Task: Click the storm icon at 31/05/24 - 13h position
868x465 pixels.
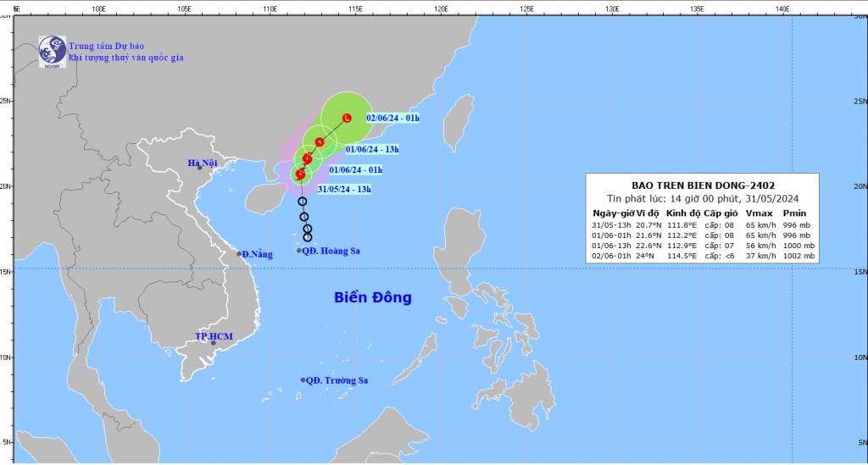Action: pyautogui.click(x=300, y=174)
